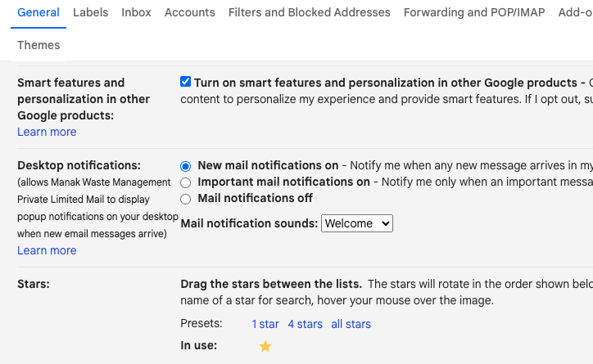593x364 pixels.
Task: Open the Themes tab
Action: click(x=38, y=45)
